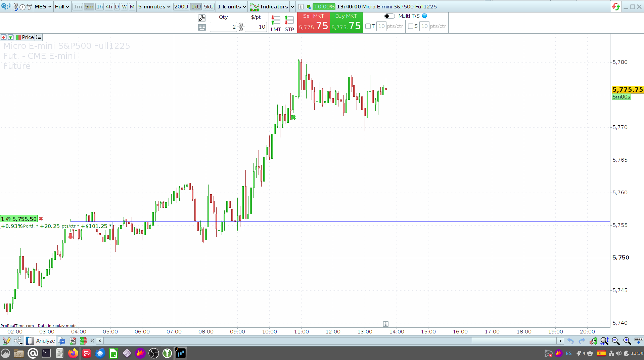The width and height of the screenshot is (644, 360).
Task: Open the Analyze panel
Action: [x=41, y=341]
